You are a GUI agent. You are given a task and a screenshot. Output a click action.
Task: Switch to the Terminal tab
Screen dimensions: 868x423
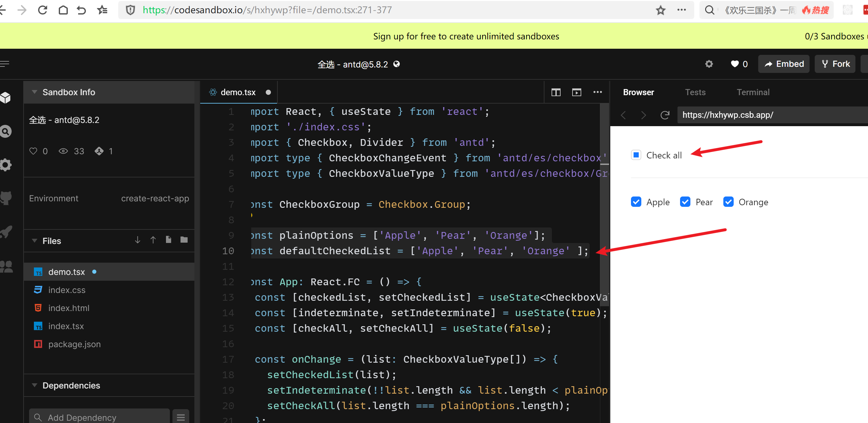point(753,92)
